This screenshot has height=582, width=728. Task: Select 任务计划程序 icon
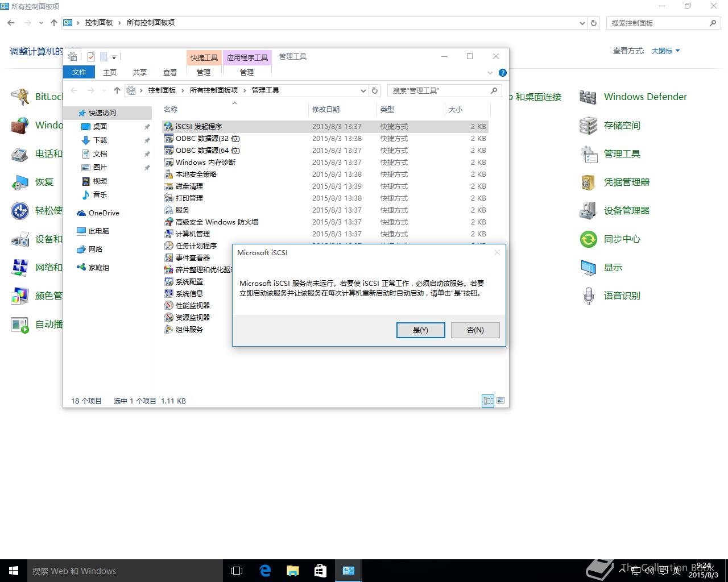tap(168, 246)
